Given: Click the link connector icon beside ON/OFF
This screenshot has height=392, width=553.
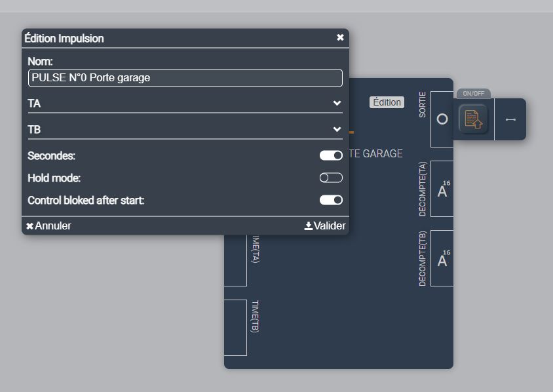Looking at the screenshot, I should coord(510,119).
